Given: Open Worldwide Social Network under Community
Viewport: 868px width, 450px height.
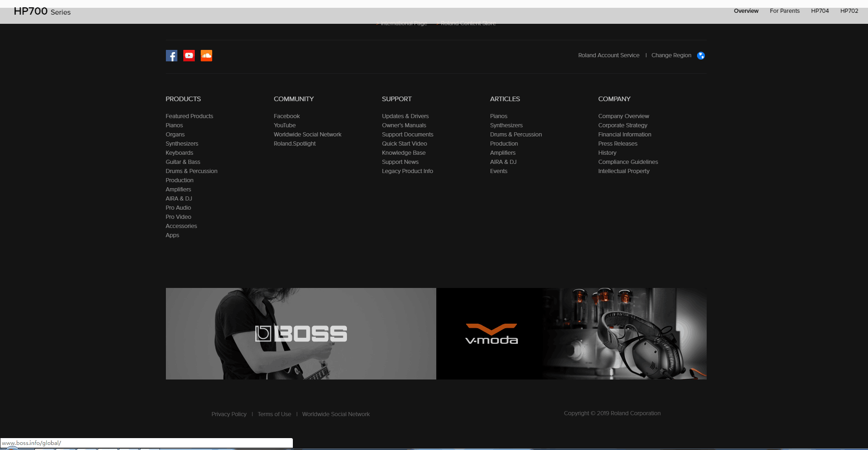Looking at the screenshot, I should coord(308,135).
